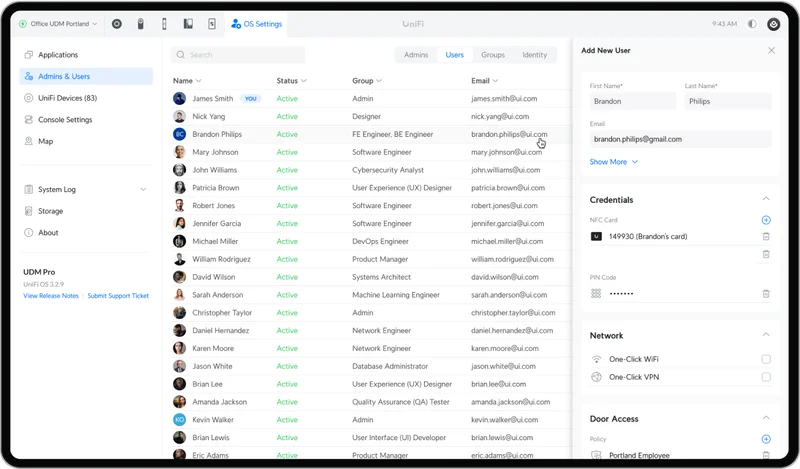Edit the First Name field
Screen dimensions: 800x469
click(x=633, y=101)
